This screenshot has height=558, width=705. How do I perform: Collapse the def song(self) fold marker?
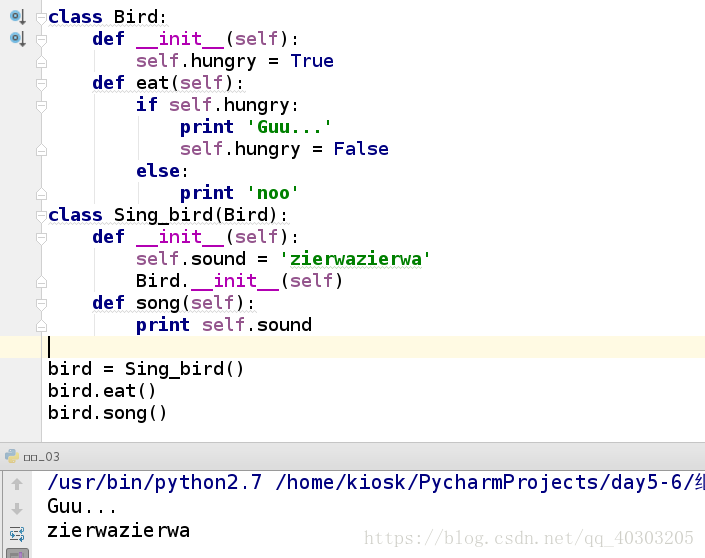tap(41, 304)
